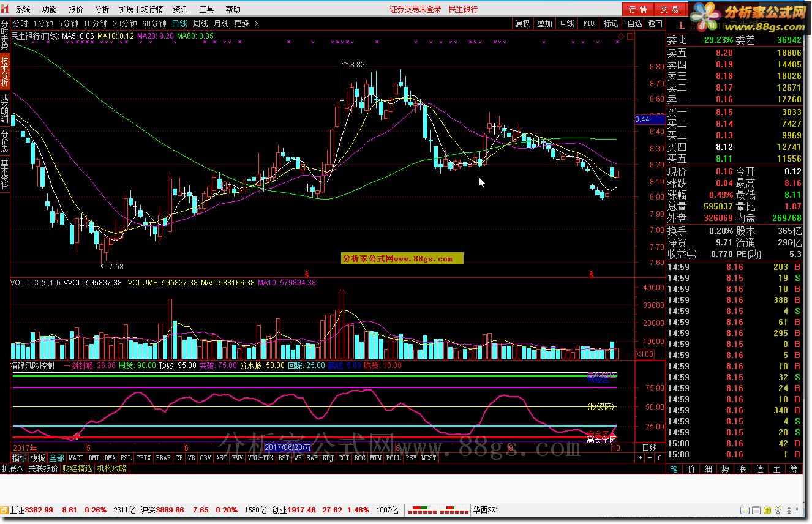This screenshot has width=812, height=524.
Task: Select the 分价表 side tab
Action: click(5, 142)
